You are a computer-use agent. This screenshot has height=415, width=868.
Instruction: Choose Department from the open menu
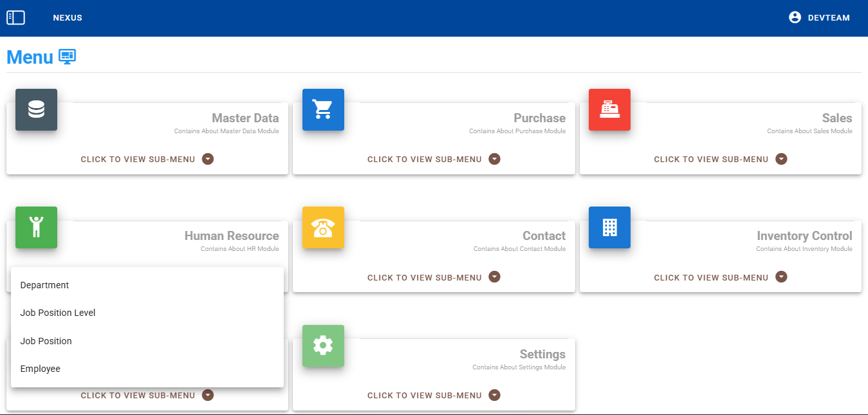[45, 285]
